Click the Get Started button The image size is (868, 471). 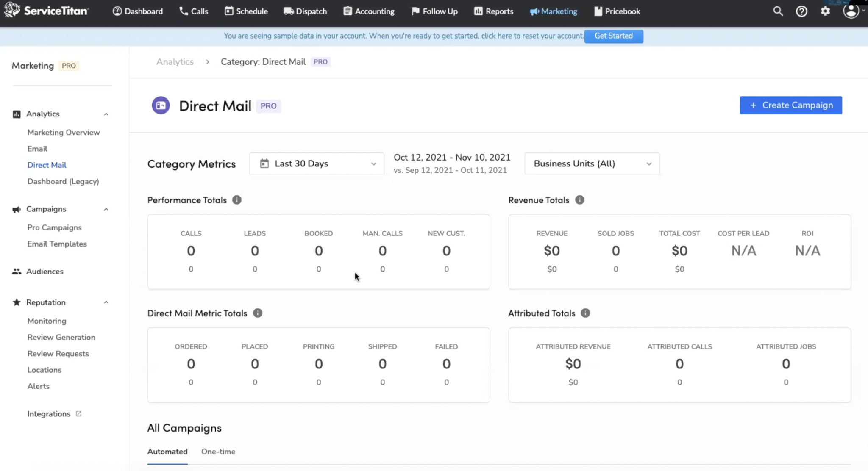[613, 36]
